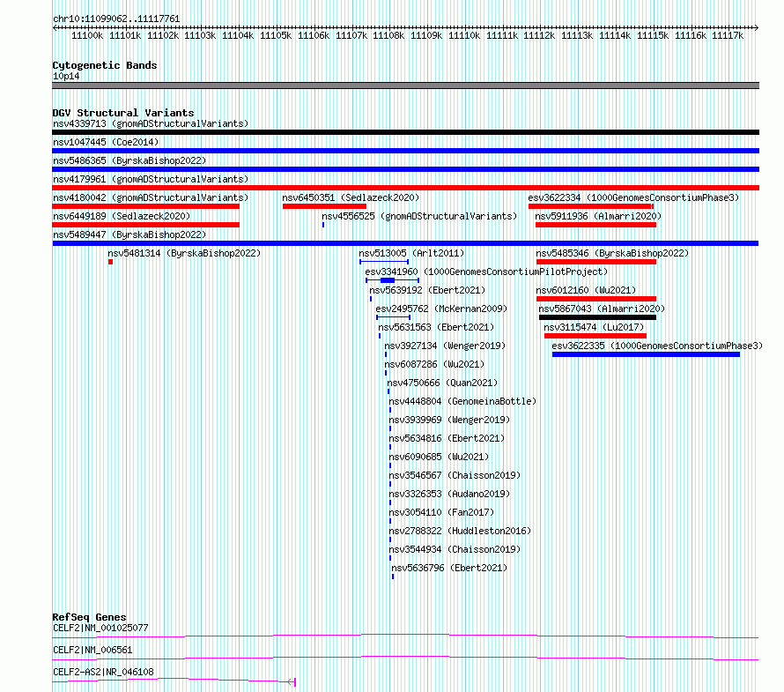The height and width of the screenshot is (692, 784).
Task: Click the blue range line under nsv513005
Action: coord(384,262)
